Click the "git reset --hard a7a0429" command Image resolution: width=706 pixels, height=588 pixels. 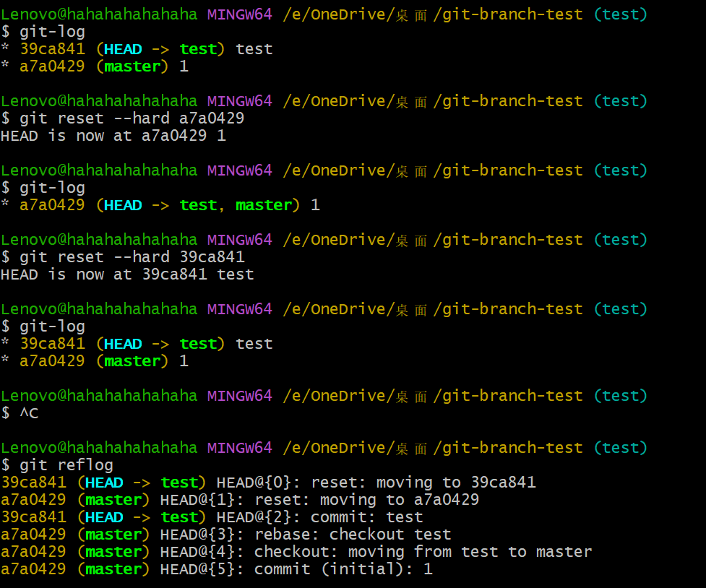pyautogui.click(x=132, y=118)
